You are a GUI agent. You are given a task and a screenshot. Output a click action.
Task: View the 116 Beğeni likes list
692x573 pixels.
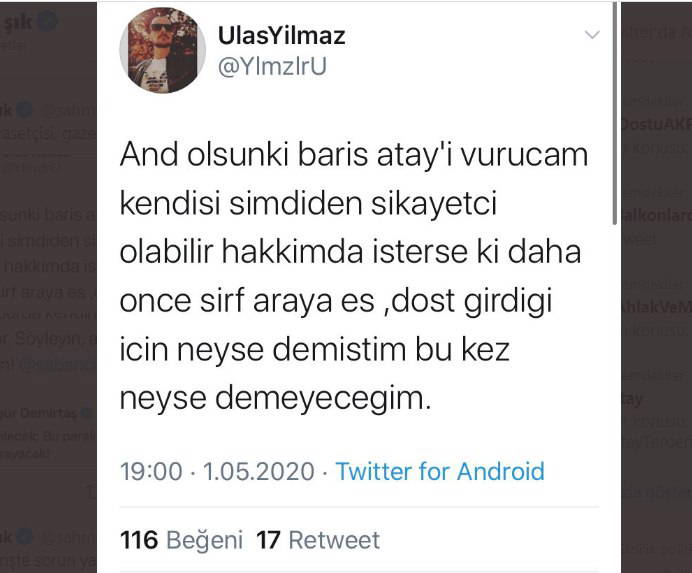tap(181, 540)
